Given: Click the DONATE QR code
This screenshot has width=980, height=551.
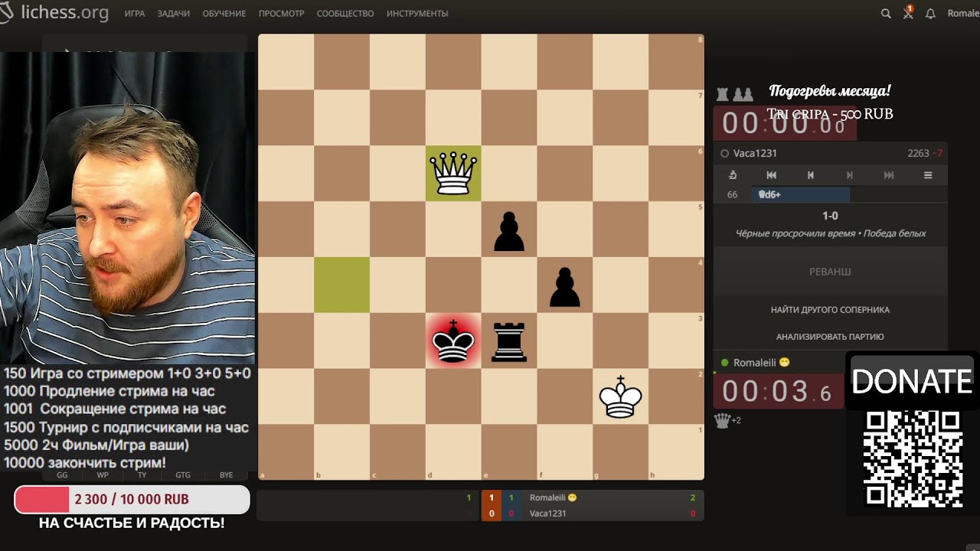Looking at the screenshot, I should 913,459.
